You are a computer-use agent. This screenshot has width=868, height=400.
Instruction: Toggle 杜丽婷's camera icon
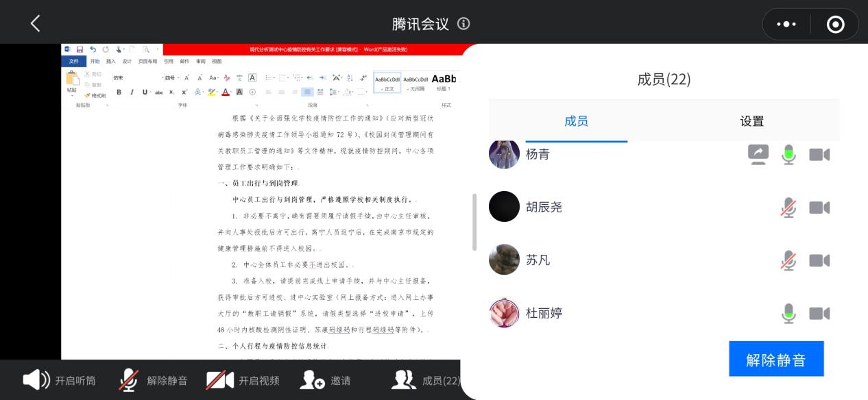819,314
